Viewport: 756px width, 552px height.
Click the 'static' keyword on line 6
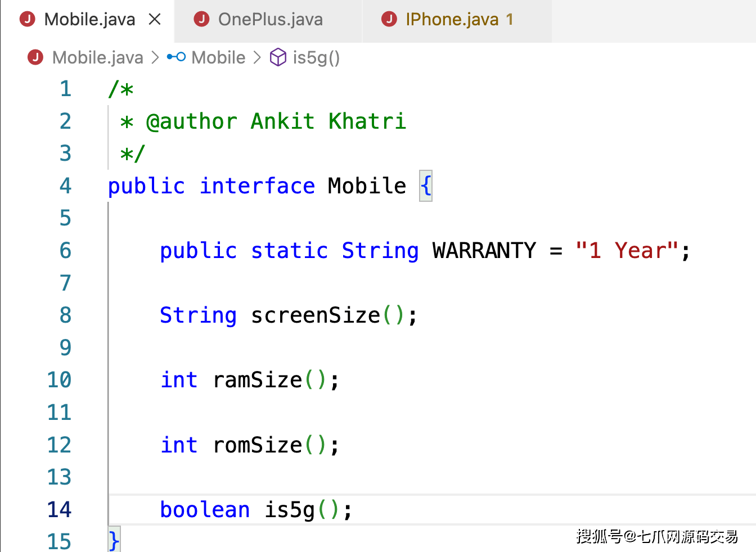pos(289,251)
